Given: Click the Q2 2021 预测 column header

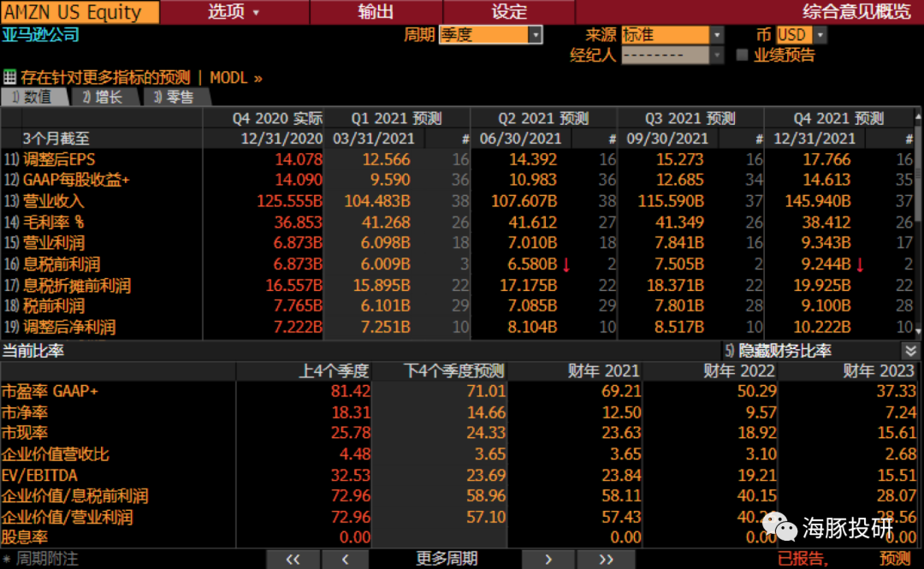Looking at the screenshot, I should [x=543, y=118].
